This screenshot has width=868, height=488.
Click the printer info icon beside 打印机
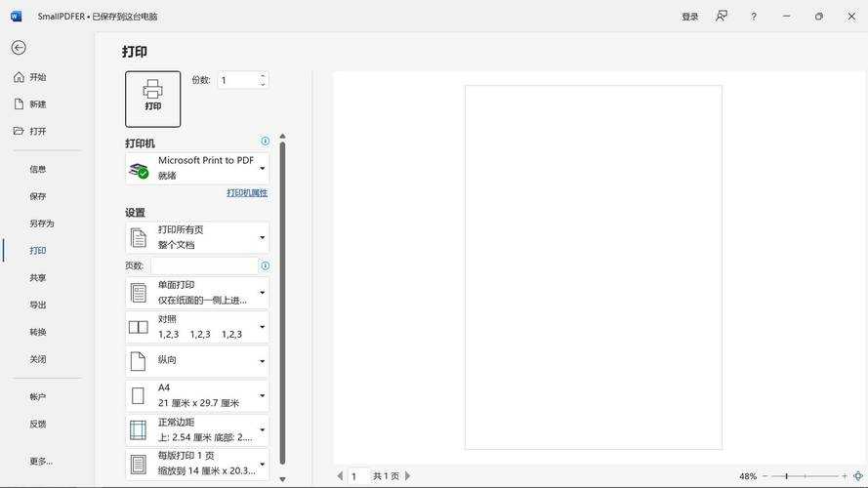(265, 142)
